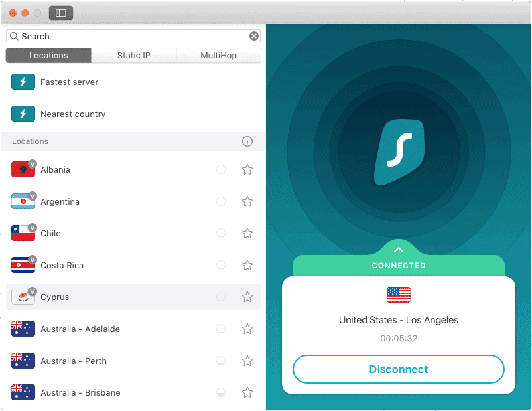Click the Nearest country lightning icon
The height and width of the screenshot is (411, 532).
click(23, 114)
